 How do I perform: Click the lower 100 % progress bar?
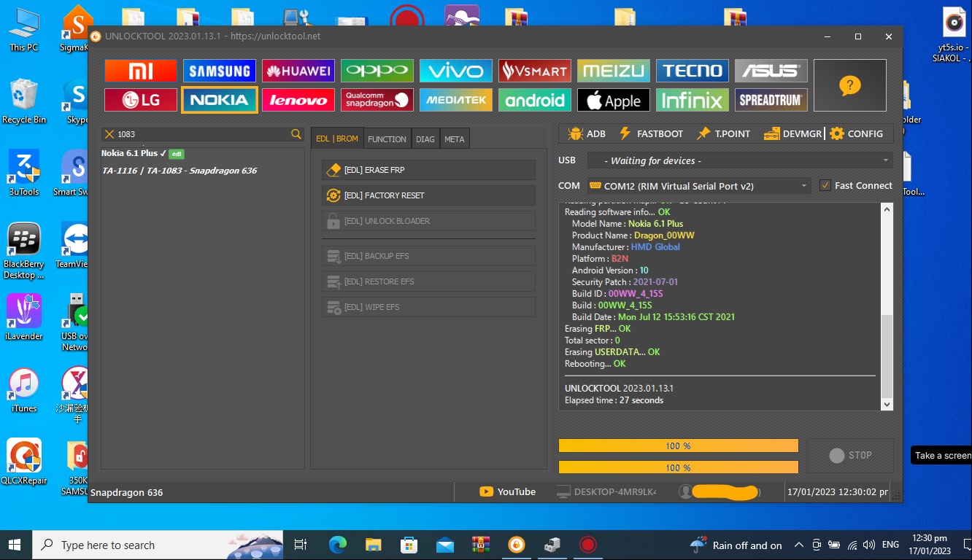[x=679, y=467]
